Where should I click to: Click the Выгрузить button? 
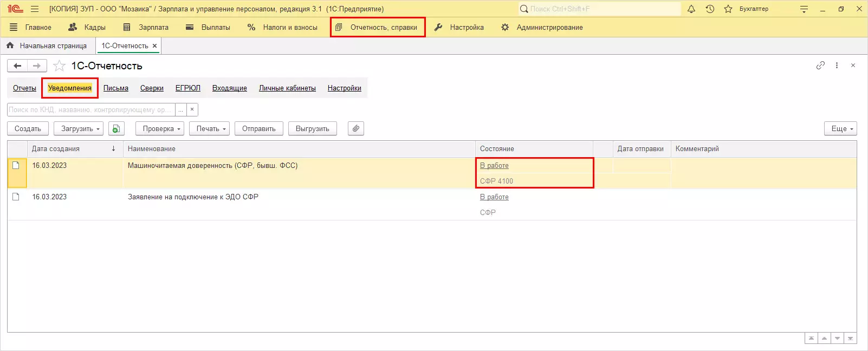tap(313, 128)
